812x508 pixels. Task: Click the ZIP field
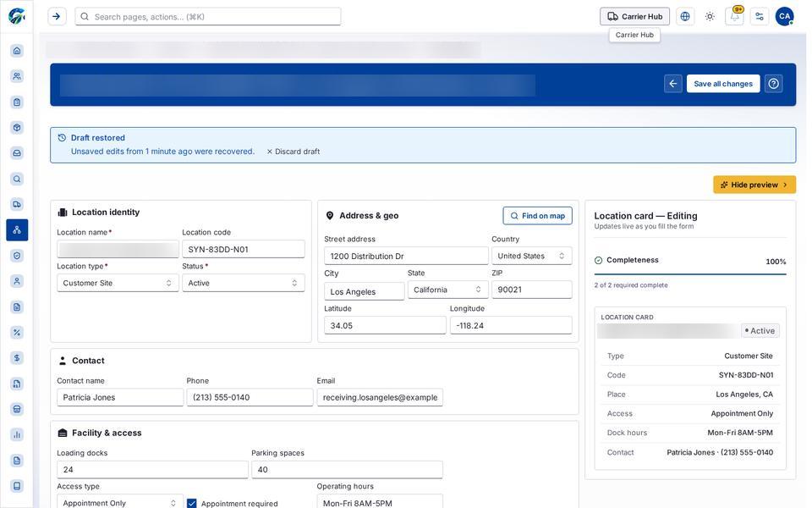(532, 290)
